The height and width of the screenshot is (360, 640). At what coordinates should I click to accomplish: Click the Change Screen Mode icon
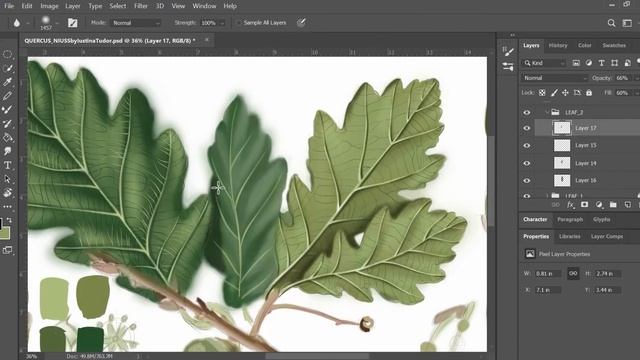pos(7,250)
